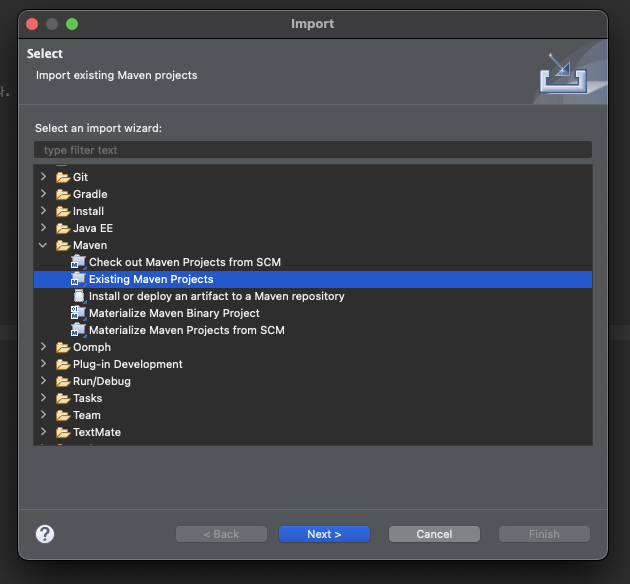Click the Install or deploy artifact icon

coord(79,296)
